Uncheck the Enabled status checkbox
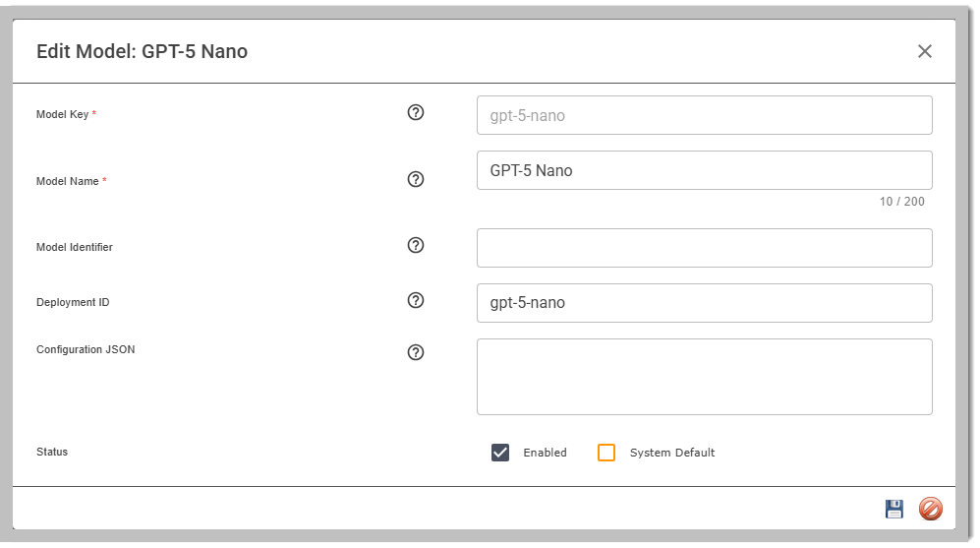This screenshot has width=980, height=548. [500, 453]
